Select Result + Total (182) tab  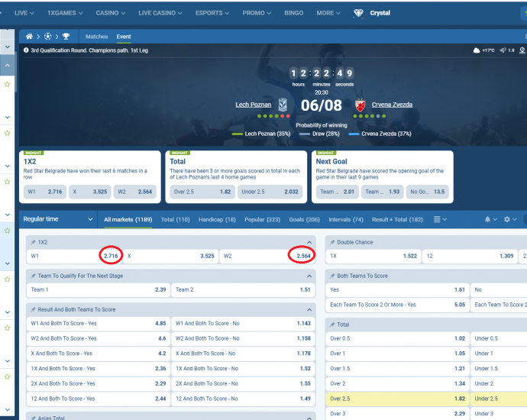coord(397,219)
